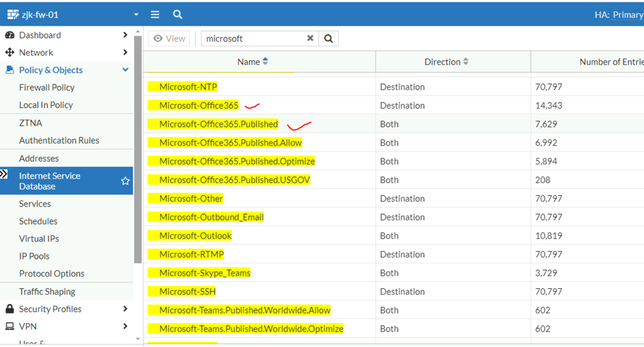
Task: Collapse the Policy & Objects section
Action: click(125, 70)
